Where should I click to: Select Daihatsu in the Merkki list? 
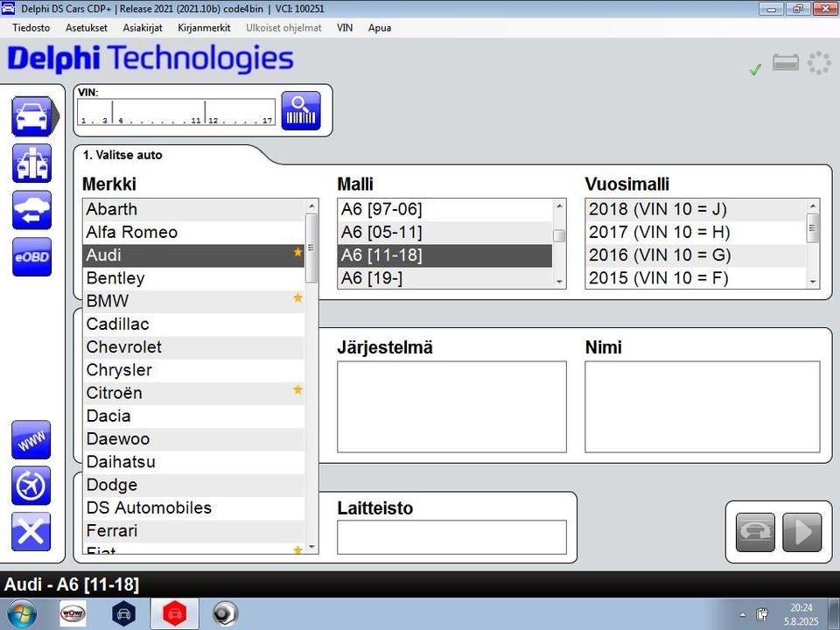(x=194, y=463)
